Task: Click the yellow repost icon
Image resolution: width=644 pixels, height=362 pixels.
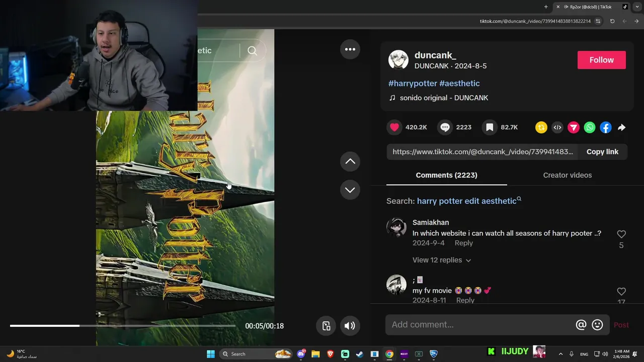Action: pos(541,128)
